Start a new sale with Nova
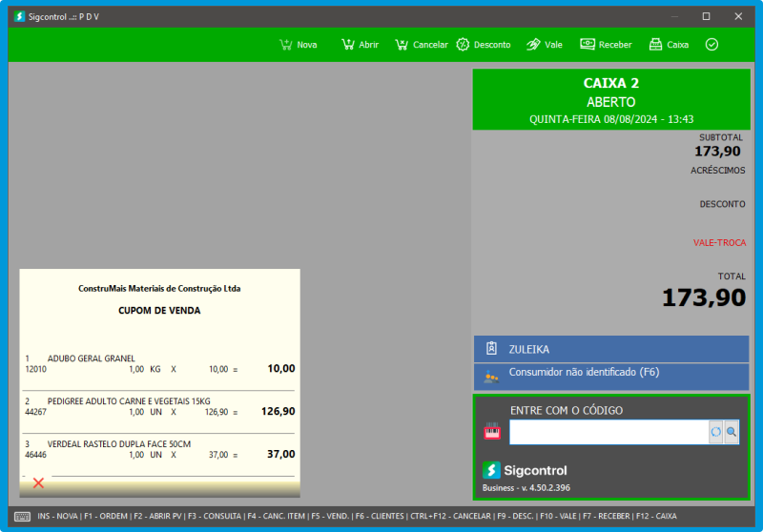Image resolution: width=763 pixels, height=532 pixels. (x=298, y=45)
